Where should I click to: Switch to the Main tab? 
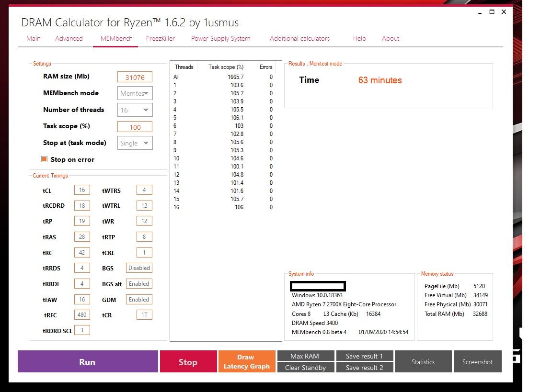(34, 38)
